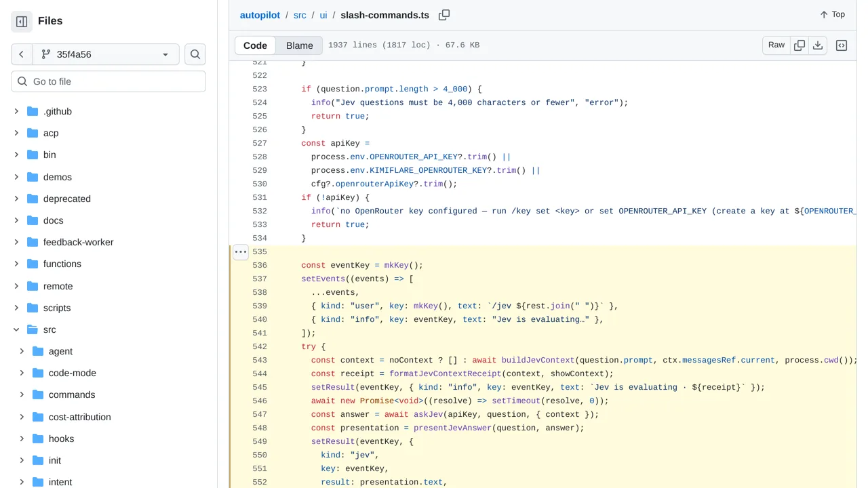Open the symbols panel icon
Screen dimensions: 868x488
tap(842, 45)
